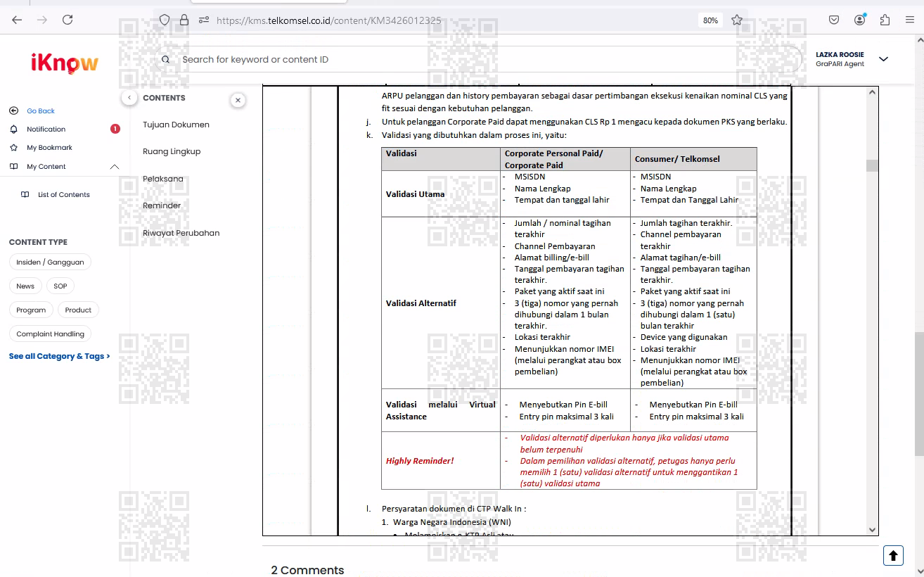Click the CONTENTS panel heading
924x577 pixels.
pos(164,98)
